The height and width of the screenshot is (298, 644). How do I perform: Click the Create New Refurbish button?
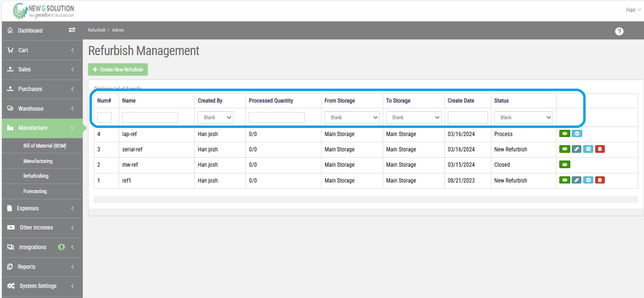[118, 69]
